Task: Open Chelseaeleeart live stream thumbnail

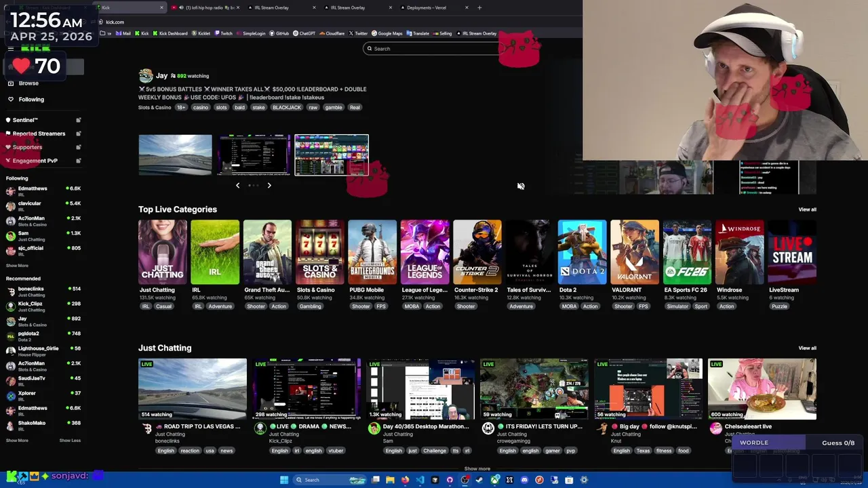Action: pyautogui.click(x=762, y=389)
